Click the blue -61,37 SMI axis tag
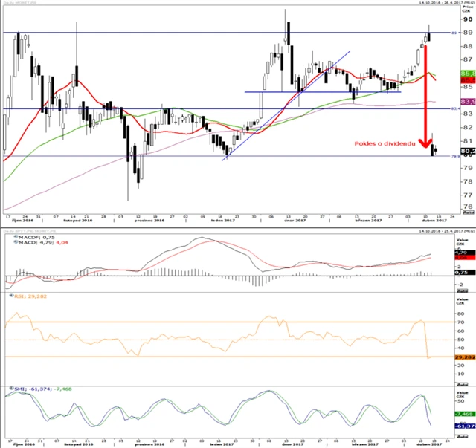 (465, 426)
